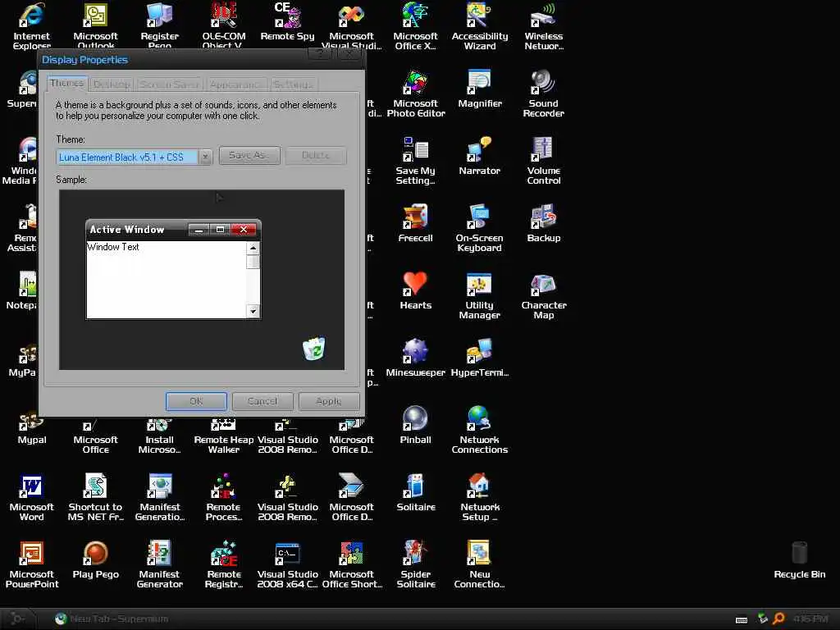Select the Narrator desktop icon
This screenshot has width=840, height=630.
[479, 157]
